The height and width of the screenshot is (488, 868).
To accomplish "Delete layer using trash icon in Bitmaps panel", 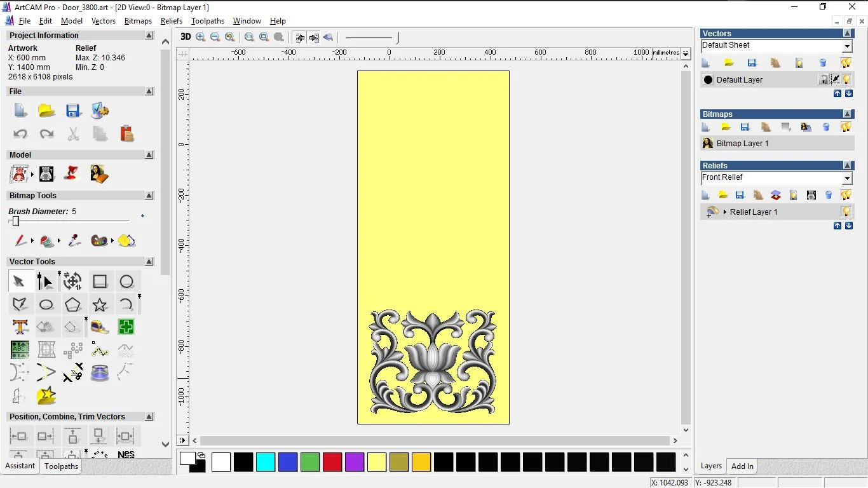I will pyautogui.click(x=825, y=126).
